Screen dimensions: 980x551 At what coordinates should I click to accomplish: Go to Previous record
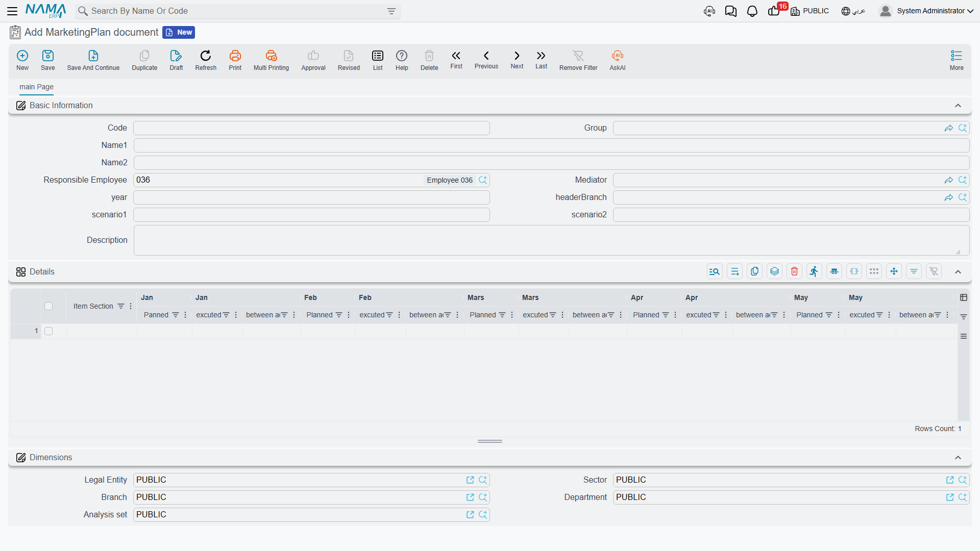[x=486, y=56]
